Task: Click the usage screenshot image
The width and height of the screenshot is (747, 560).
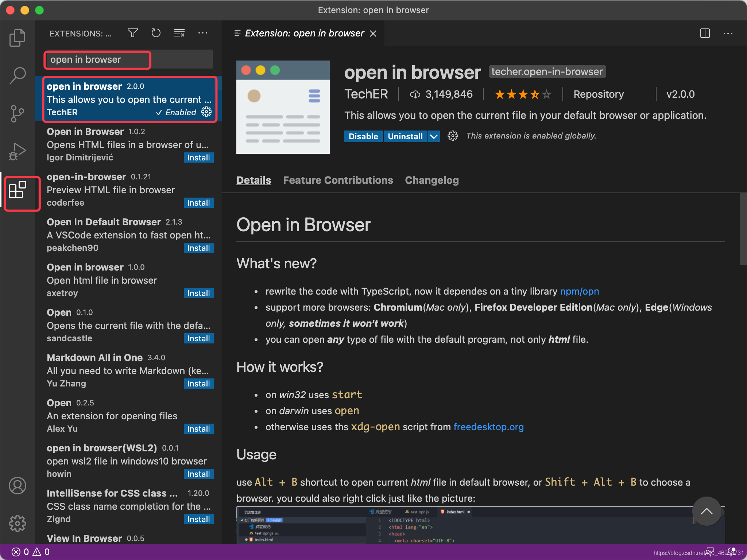Action: pyautogui.click(x=480, y=525)
